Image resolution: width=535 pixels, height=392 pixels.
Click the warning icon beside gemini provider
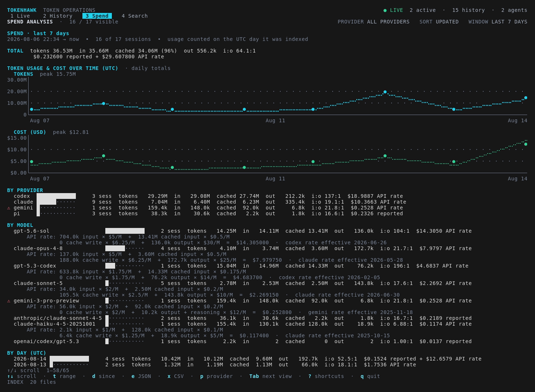[9, 208]
